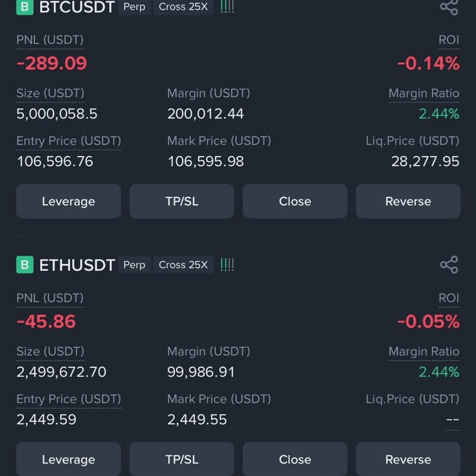Set TP/SL for the BTCUSDT position
The image size is (476, 476).
click(182, 201)
